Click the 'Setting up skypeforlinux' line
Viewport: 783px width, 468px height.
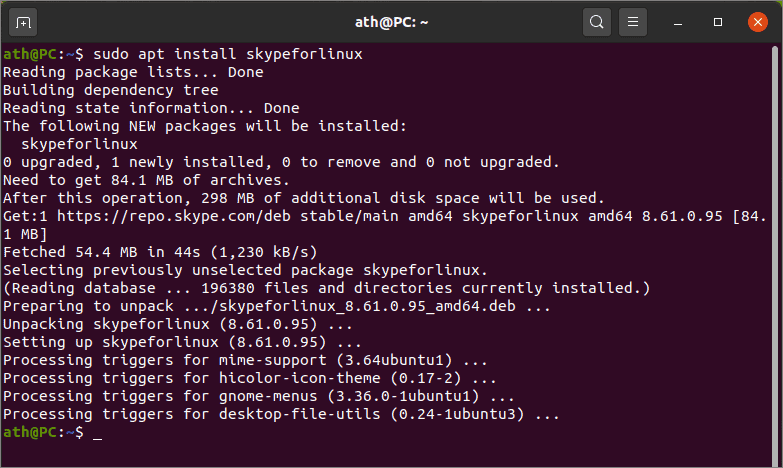pyautogui.click(x=182, y=342)
